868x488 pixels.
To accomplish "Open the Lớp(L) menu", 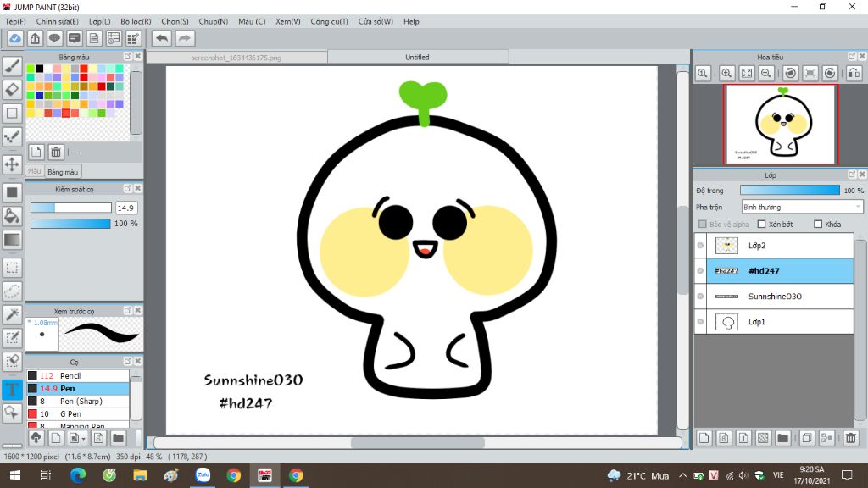I will click(x=100, y=21).
